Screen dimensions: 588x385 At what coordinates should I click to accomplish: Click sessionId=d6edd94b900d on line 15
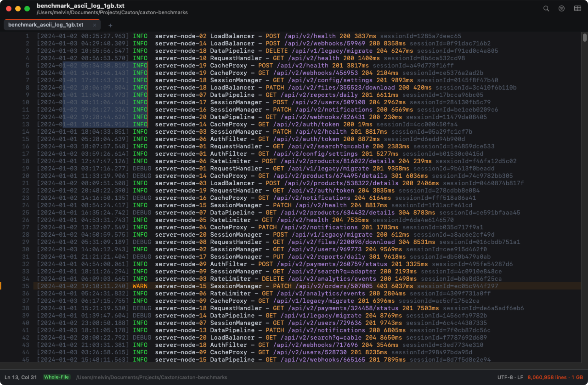tap(424, 139)
